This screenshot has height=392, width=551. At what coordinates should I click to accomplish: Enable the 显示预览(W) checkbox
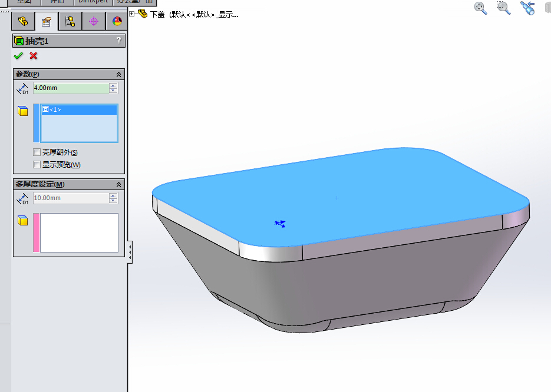pos(37,164)
